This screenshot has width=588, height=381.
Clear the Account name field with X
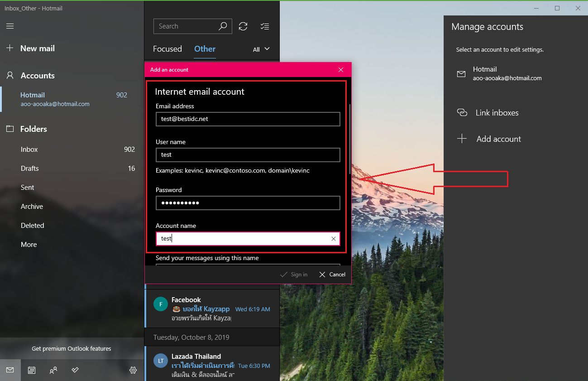(x=334, y=239)
